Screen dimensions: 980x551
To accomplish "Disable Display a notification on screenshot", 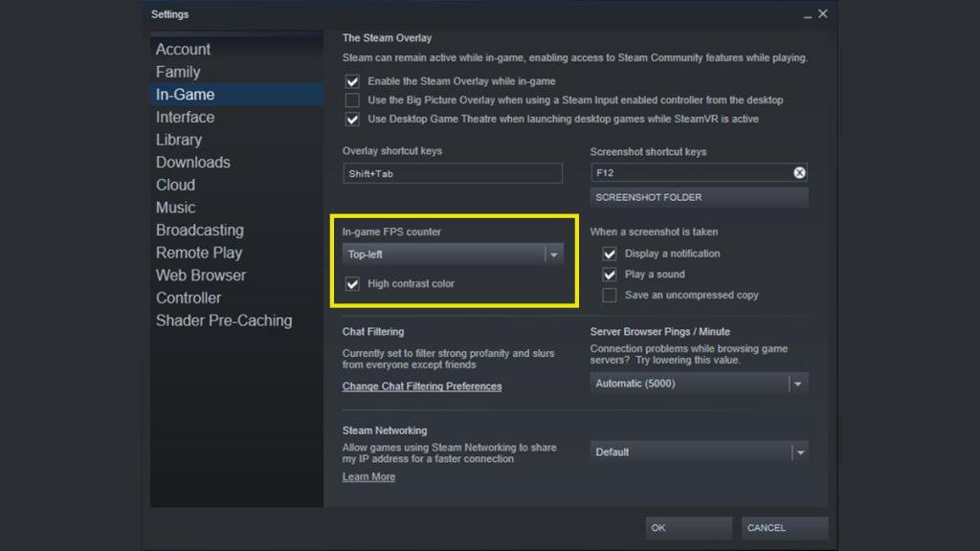I will (610, 253).
